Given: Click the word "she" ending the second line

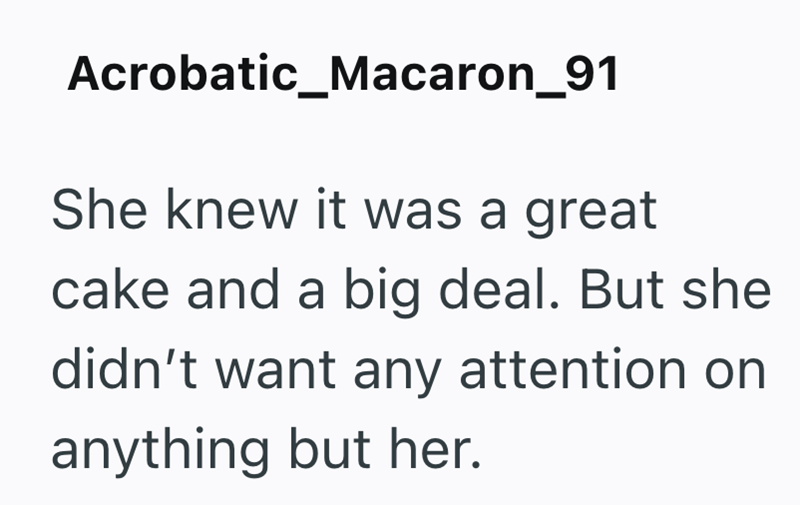Looking at the screenshot, I should pos(727,289).
